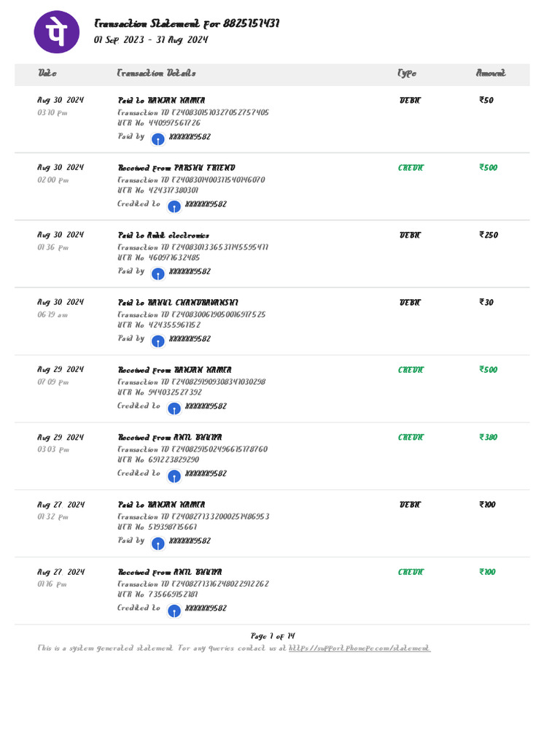Select the Paid to Amit electronics entry
The height and width of the screenshot is (747, 560).
tap(163, 236)
